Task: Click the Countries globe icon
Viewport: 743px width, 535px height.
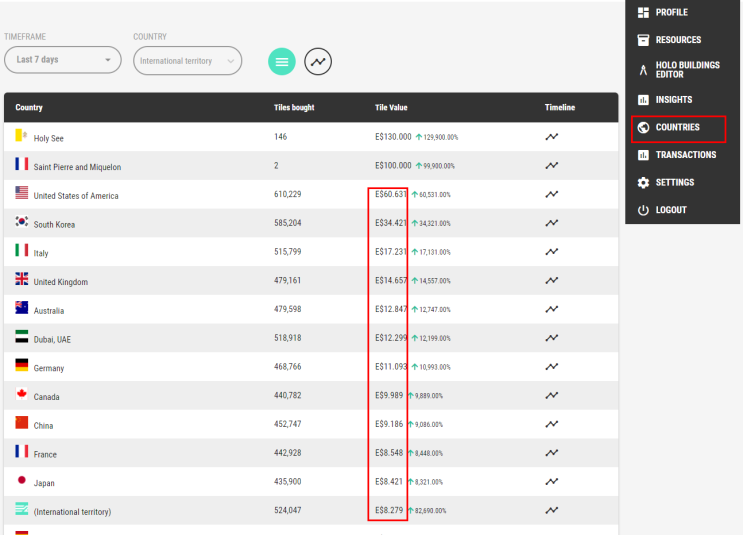Action: [643, 127]
